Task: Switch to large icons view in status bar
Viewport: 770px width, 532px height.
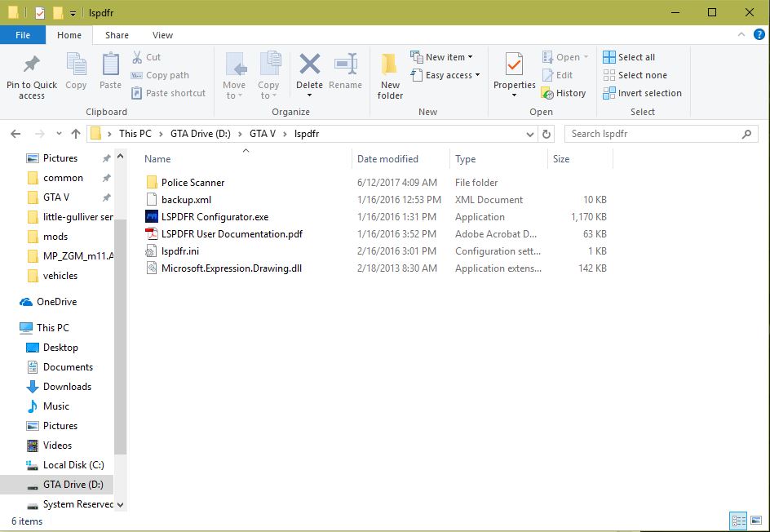Action: pyautogui.click(x=757, y=521)
